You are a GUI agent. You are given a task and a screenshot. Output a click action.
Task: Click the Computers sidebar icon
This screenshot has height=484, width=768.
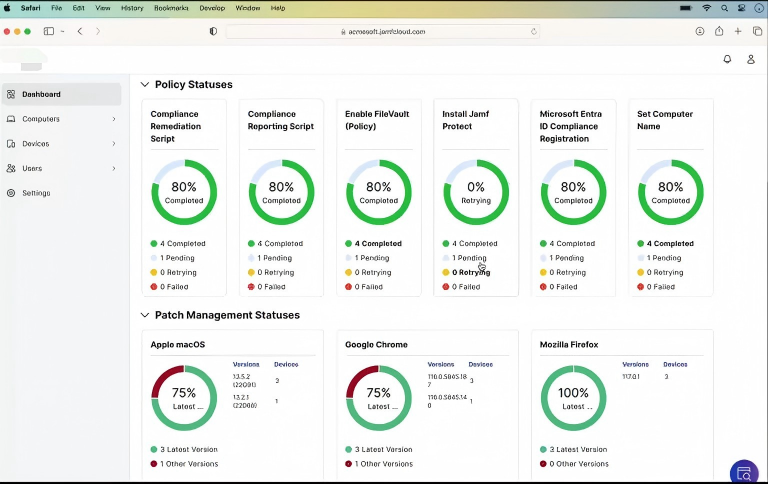tap(11, 119)
